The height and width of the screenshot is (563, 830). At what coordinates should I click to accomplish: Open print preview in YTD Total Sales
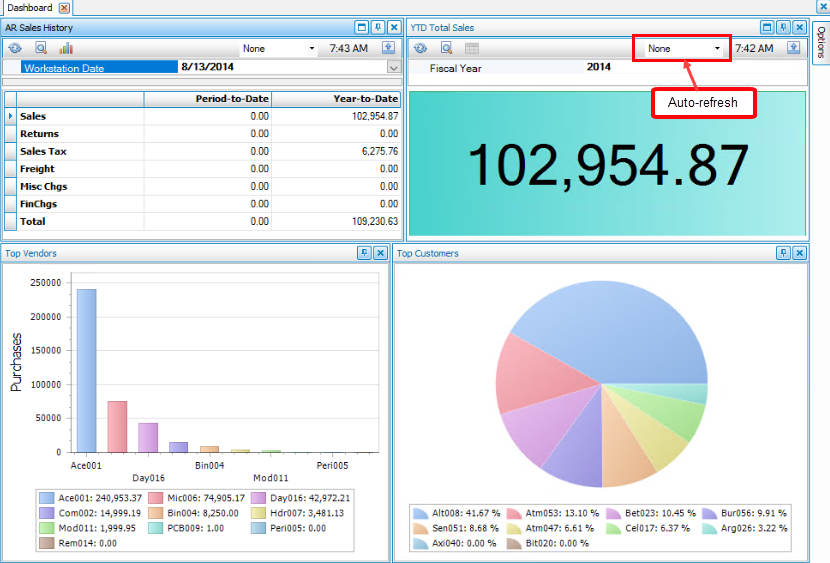(447, 48)
